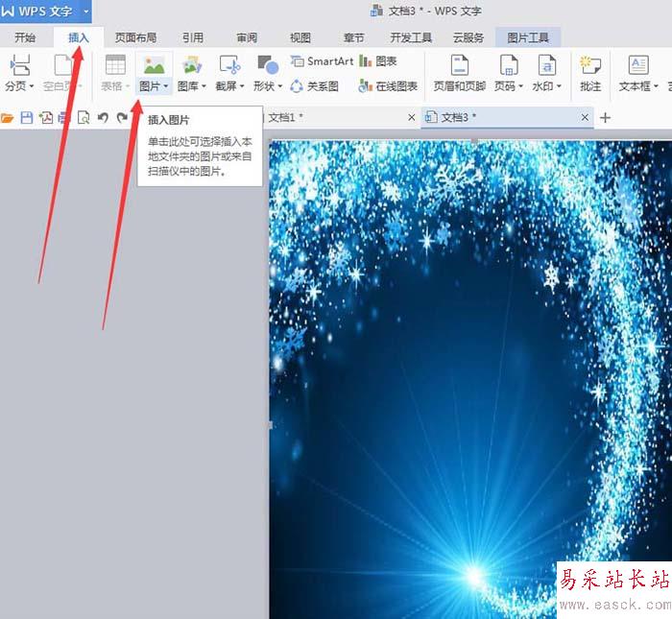Expand the Picture (图片) dropdown arrow
The width and height of the screenshot is (672, 619).
(x=166, y=86)
